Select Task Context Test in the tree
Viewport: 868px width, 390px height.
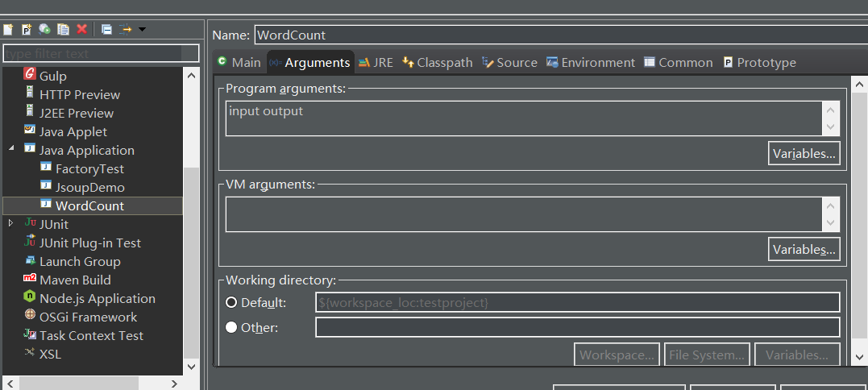pyautogui.click(x=91, y=336)
